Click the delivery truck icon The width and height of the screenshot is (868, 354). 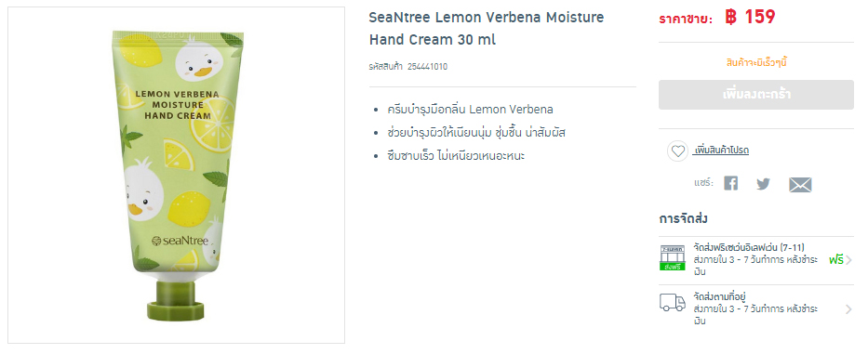pos(672,303)
